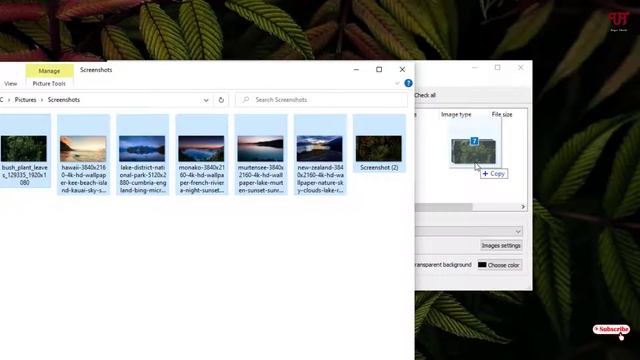Click the horizontal scrollbar thumb in back window
Screen dimensions: 640x360
[444, 207]
